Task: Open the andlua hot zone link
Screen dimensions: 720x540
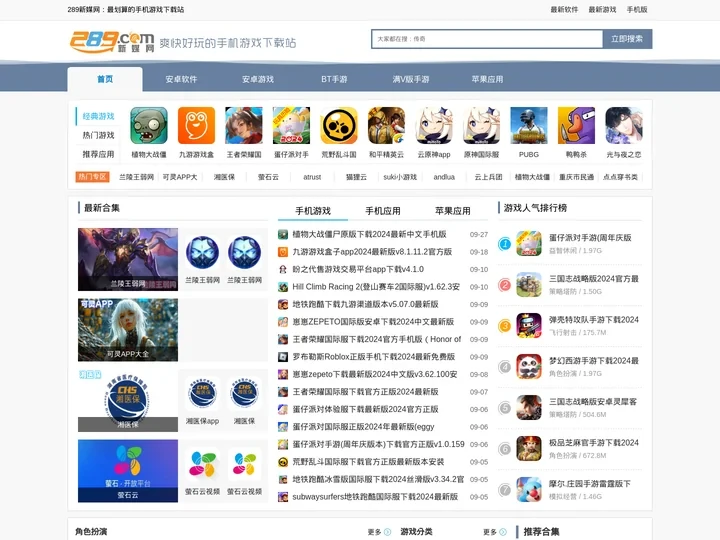Action: tap(444, 177)
